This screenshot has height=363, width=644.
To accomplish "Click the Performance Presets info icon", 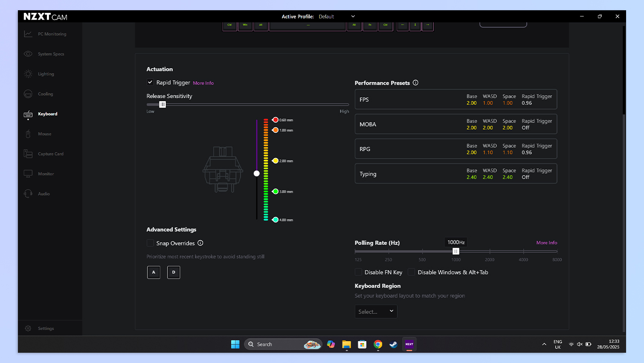I will click(x=415, y=83).
